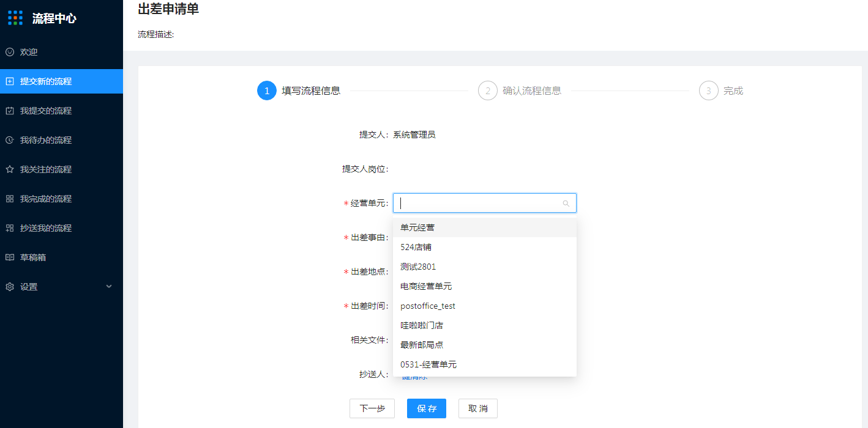The image size is (868, 428).
Task: Click the icon beside 抄送我的流程
Action: tap(10, 228)
